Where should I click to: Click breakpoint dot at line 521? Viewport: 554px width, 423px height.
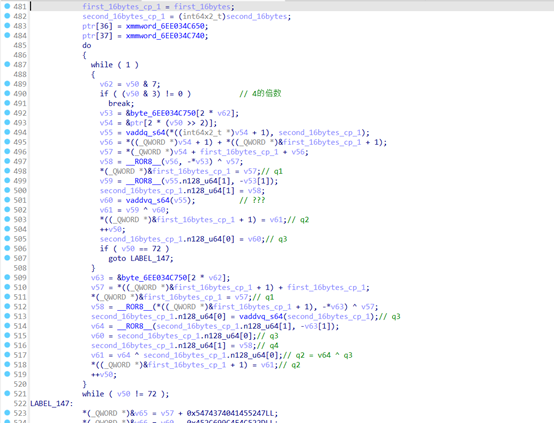point(7,393)
